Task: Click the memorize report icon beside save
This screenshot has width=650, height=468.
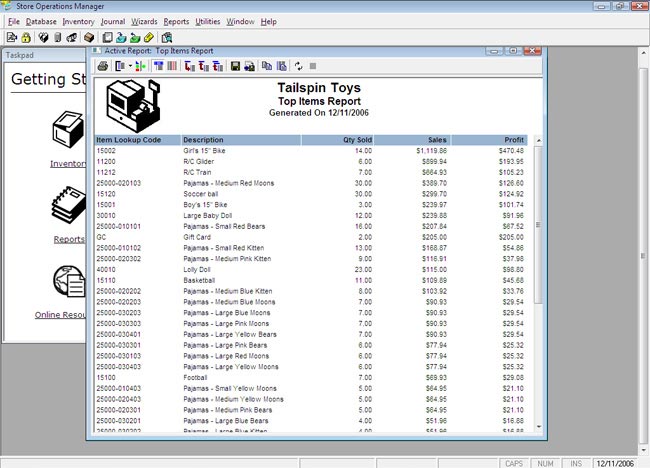Action: (250, 66)
